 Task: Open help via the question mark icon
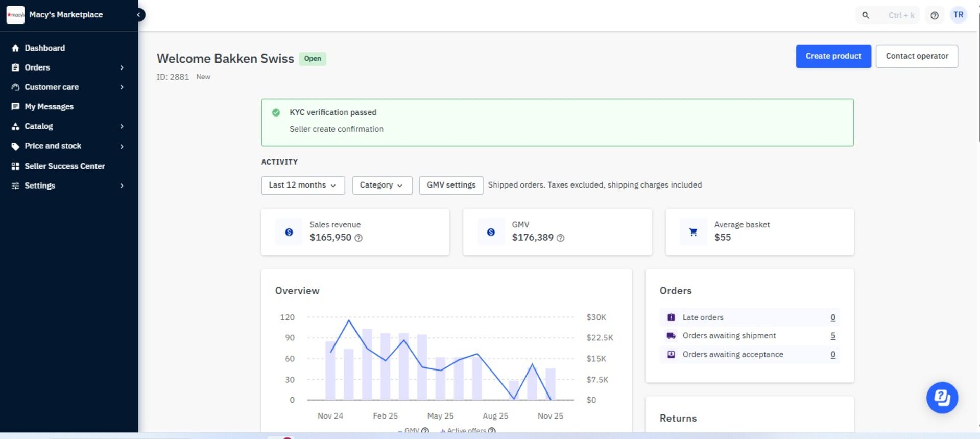tap(935, 15)
